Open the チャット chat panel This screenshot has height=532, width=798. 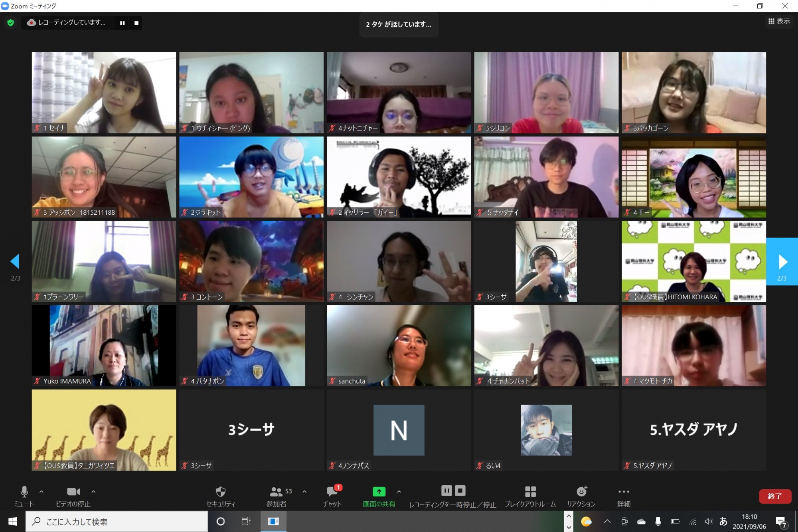[x=332, y=496]
